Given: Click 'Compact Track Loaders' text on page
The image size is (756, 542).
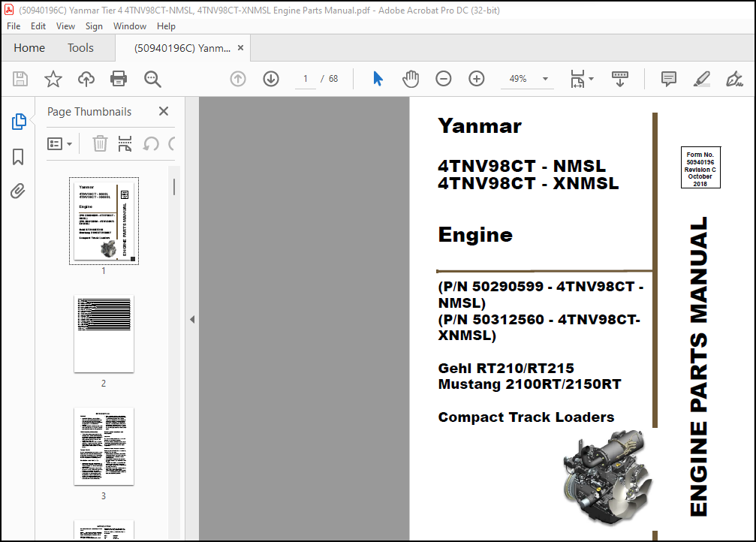Looking at the screenshot, I should [526, 417].
